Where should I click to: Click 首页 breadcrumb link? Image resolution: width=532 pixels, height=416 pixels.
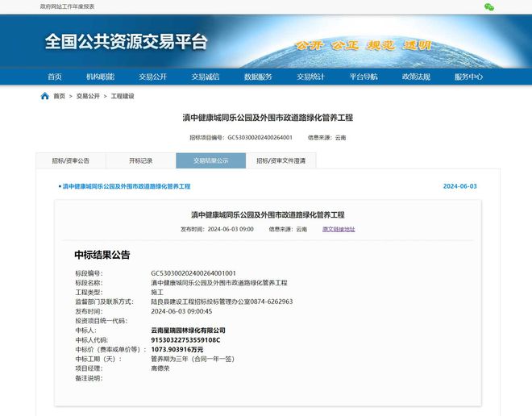click(x=59, y=96)
